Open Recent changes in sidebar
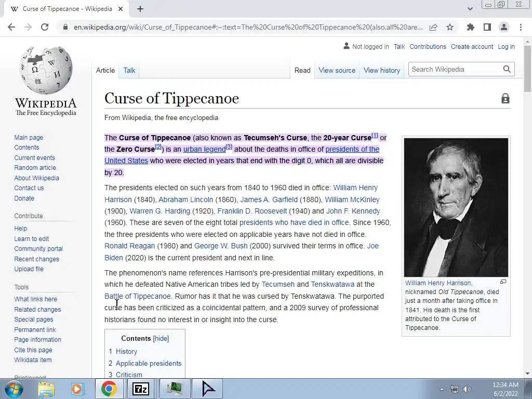The width and height of the screenshot is (532, 399). pos(37,259)
